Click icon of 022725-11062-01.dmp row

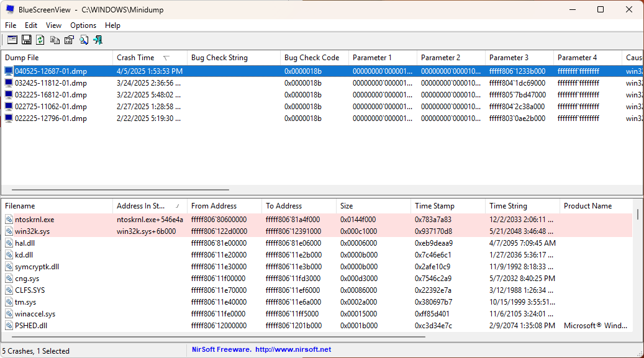[x=9, y=107]
